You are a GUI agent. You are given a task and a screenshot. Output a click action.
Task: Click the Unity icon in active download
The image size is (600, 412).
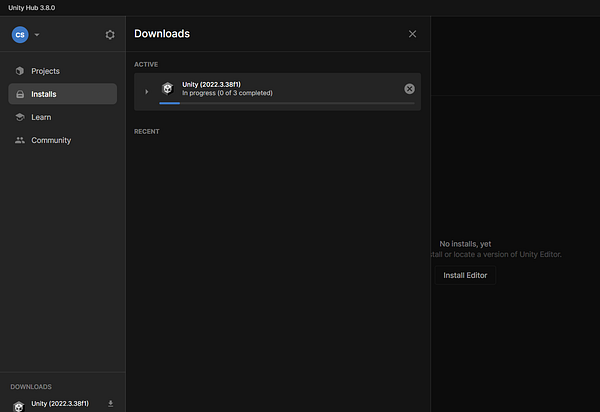(x=168, y=89)
